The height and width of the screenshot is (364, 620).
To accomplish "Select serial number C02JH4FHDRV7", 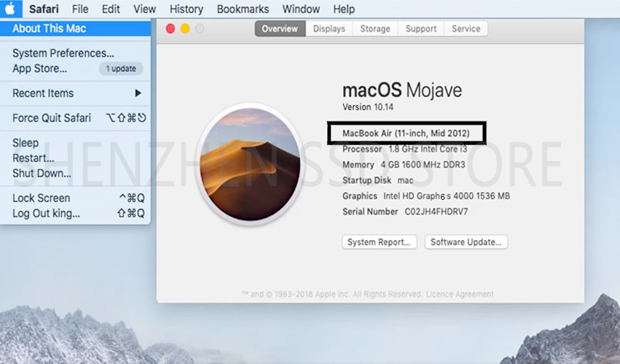I will coord(436,211).
